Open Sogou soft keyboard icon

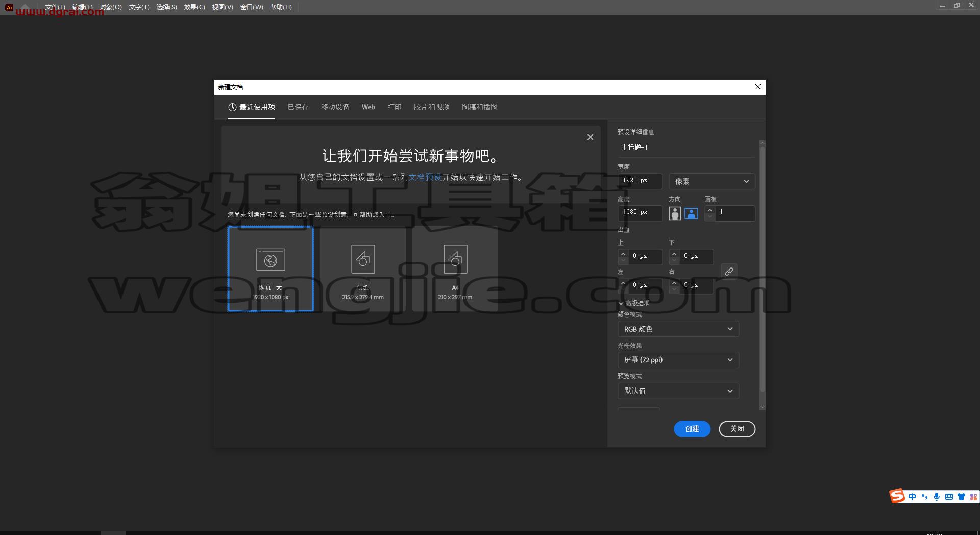(949, 497)
